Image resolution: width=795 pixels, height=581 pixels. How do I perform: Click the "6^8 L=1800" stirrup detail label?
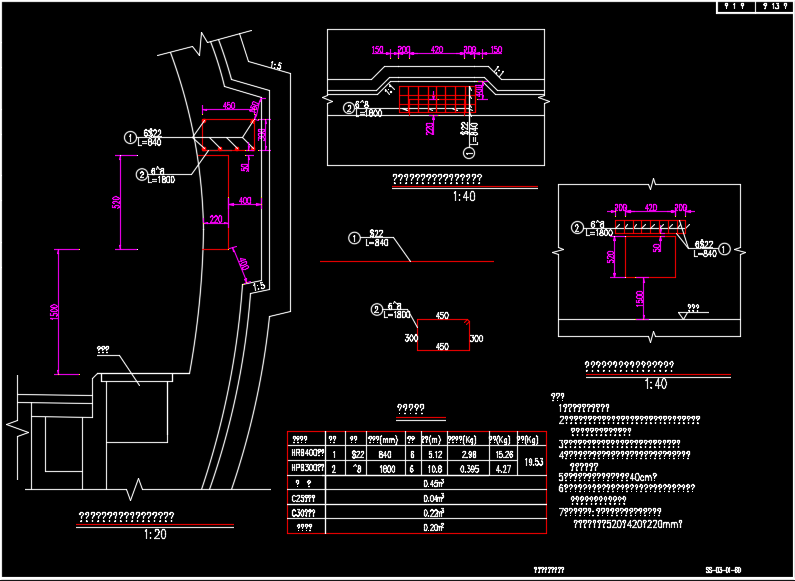(x=396, y=310)
